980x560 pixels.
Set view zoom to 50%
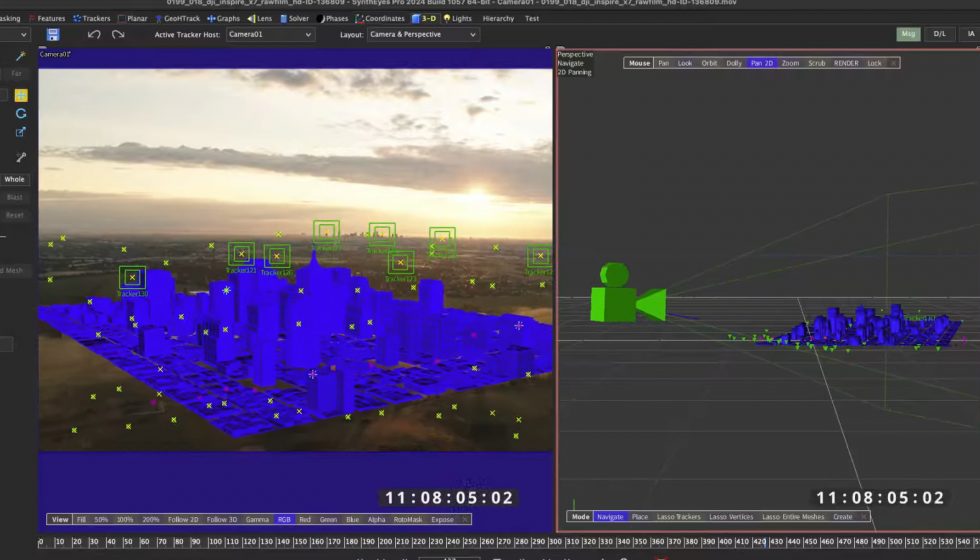[101, 519]
